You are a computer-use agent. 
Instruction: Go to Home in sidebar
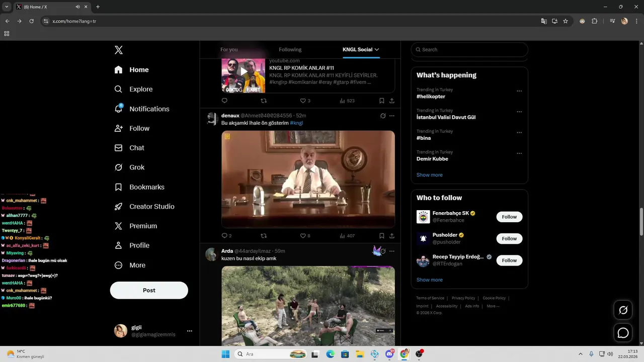click(x=131, y=70)
